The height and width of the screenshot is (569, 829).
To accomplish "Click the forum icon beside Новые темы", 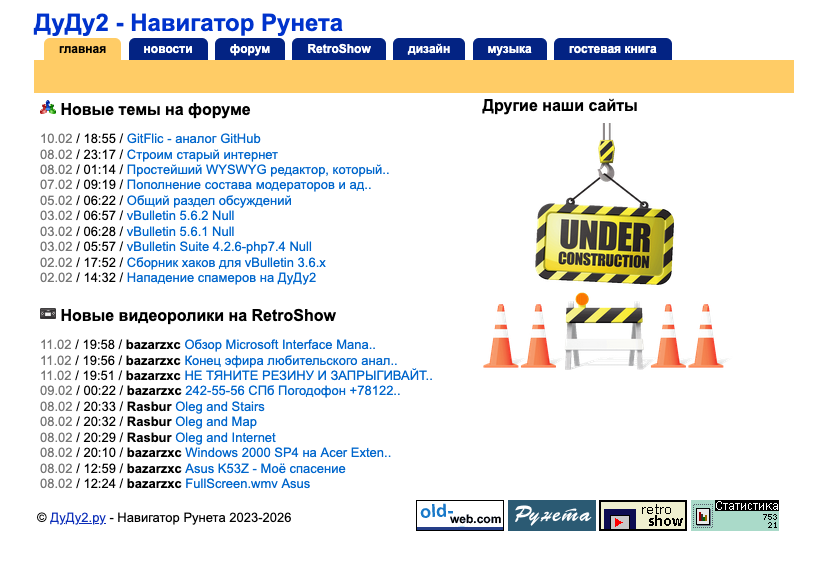I will [x=47, y=109].
